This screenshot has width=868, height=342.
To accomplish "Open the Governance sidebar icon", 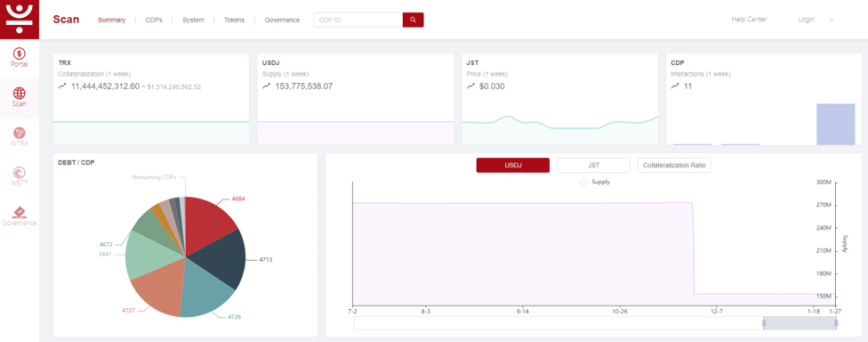I will pos(20,213).
